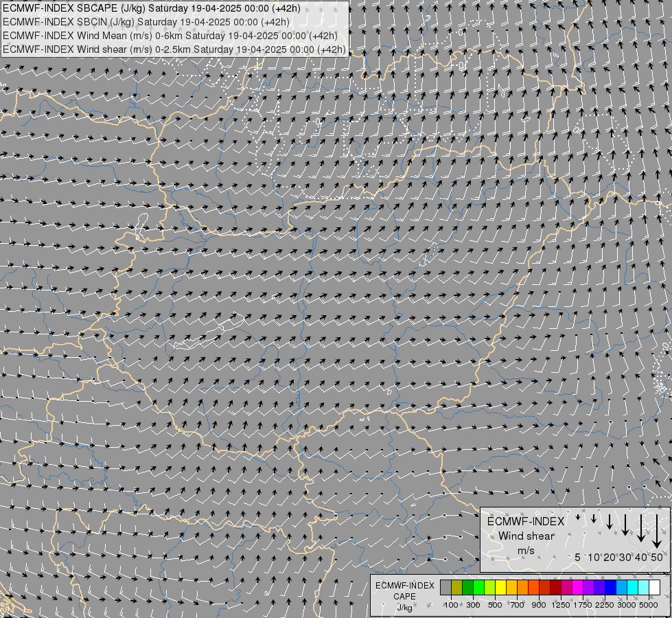The width and height of the screenshot is (672, 618).
Task: Click the CAPE legend value 900
Action: click(539, 605)
